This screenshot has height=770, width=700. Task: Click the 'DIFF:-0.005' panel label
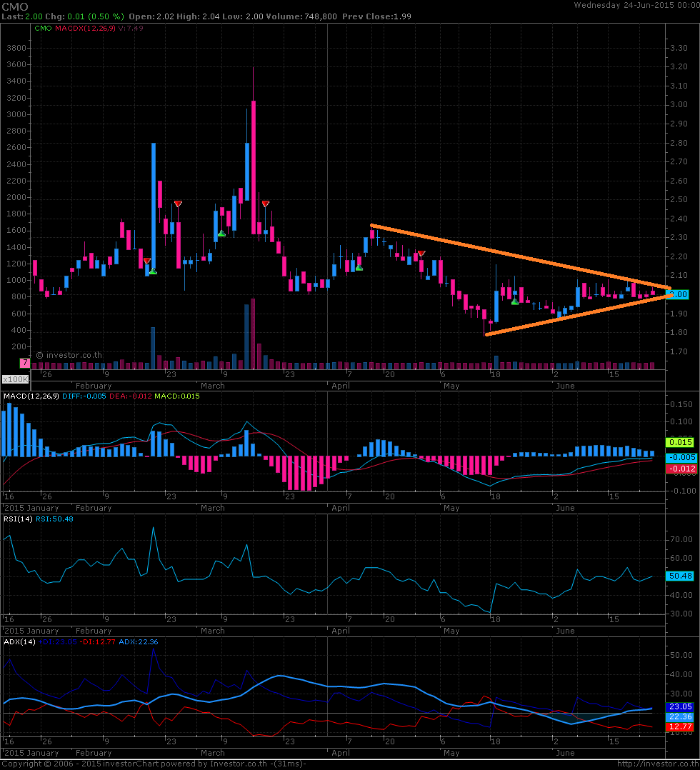(x=84, y=396)
